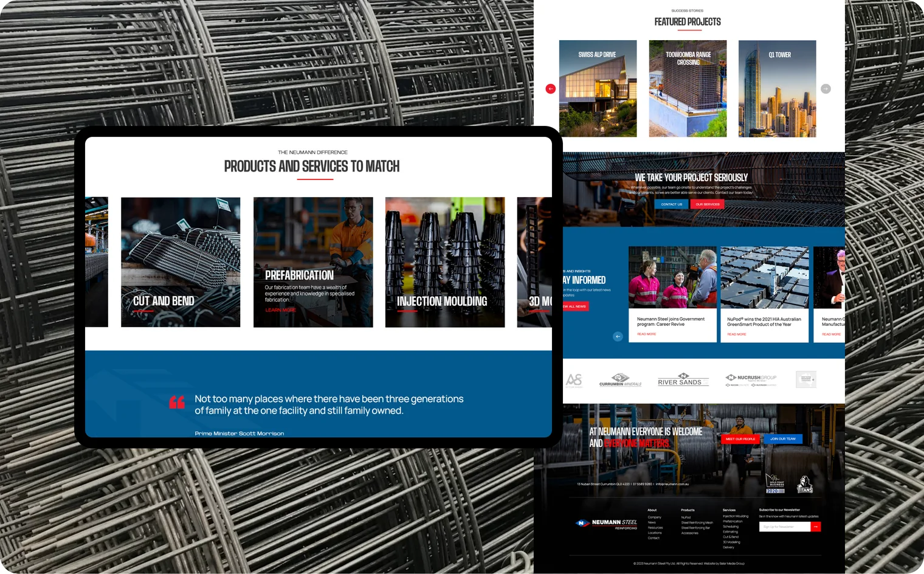Click the Nucrush Group partner logo
The width and height of the screenshot is (924, 574).
751,380
